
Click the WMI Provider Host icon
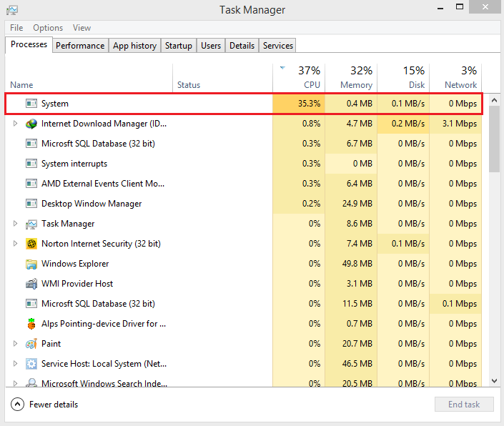[x=31, y=284]
